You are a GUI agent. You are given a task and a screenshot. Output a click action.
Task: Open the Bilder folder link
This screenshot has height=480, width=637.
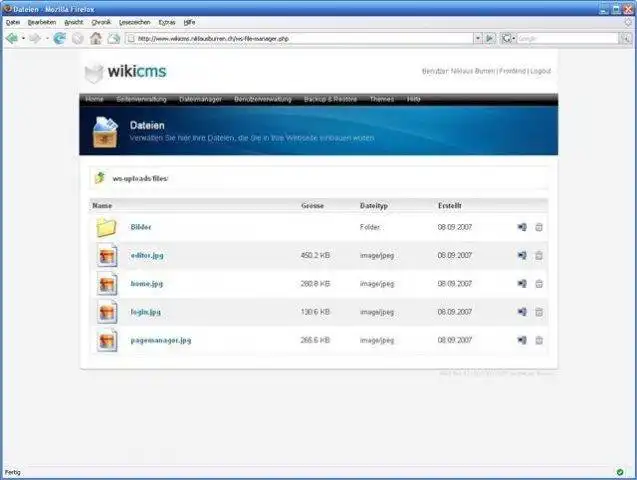(141, 227)
